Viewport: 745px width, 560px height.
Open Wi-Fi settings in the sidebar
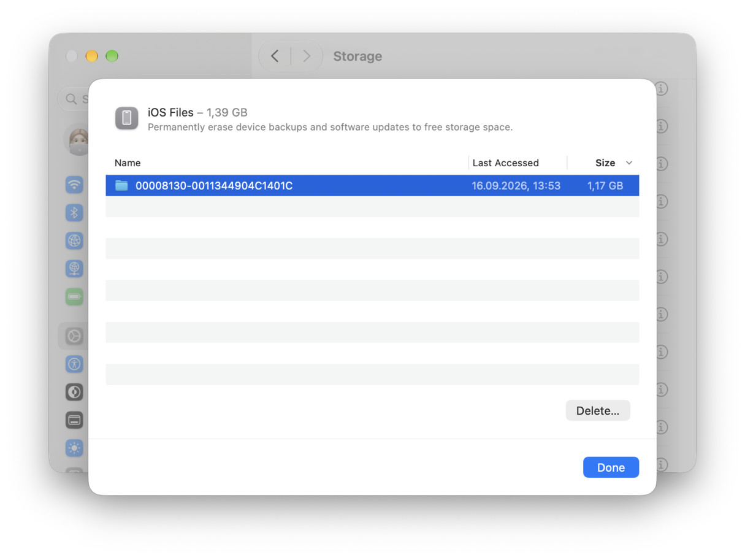point(74,185)
